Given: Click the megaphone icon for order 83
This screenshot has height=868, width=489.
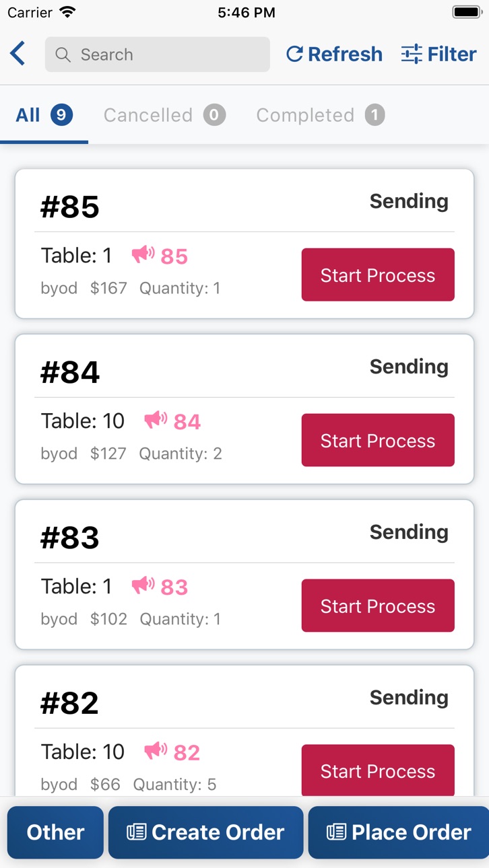Looking at the screenshot, I should coord(143,585).
